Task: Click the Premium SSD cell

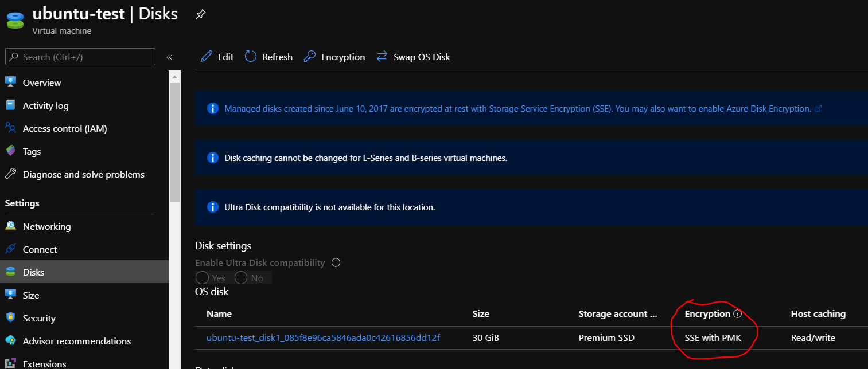Action: pos(606,337)
